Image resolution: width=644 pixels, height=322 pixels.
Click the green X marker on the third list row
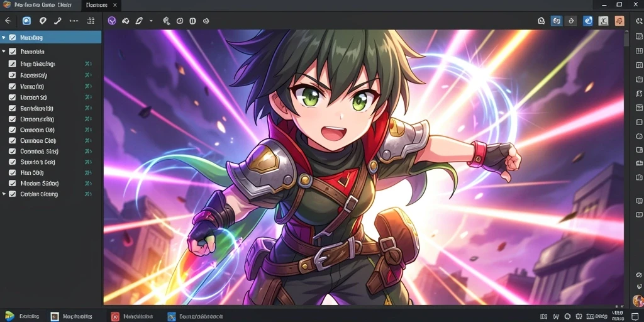88,64
